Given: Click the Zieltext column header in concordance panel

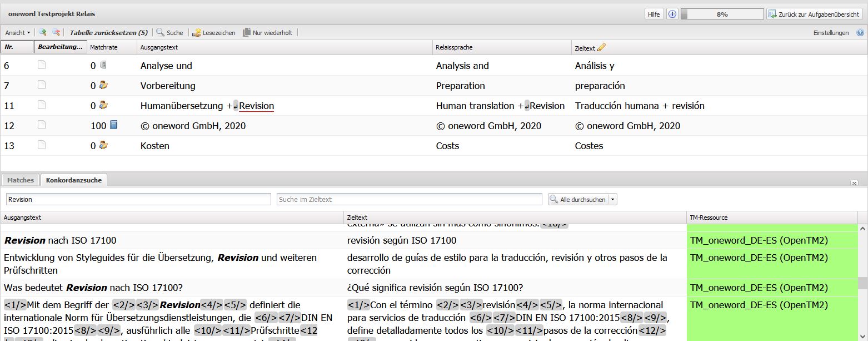Looking at the screenshot, I should (x=515, y=218).
